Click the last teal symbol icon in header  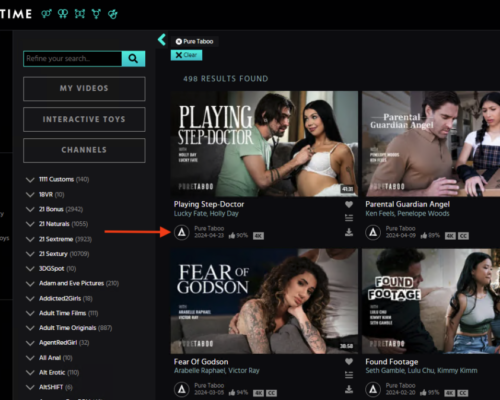pos(113,14)
